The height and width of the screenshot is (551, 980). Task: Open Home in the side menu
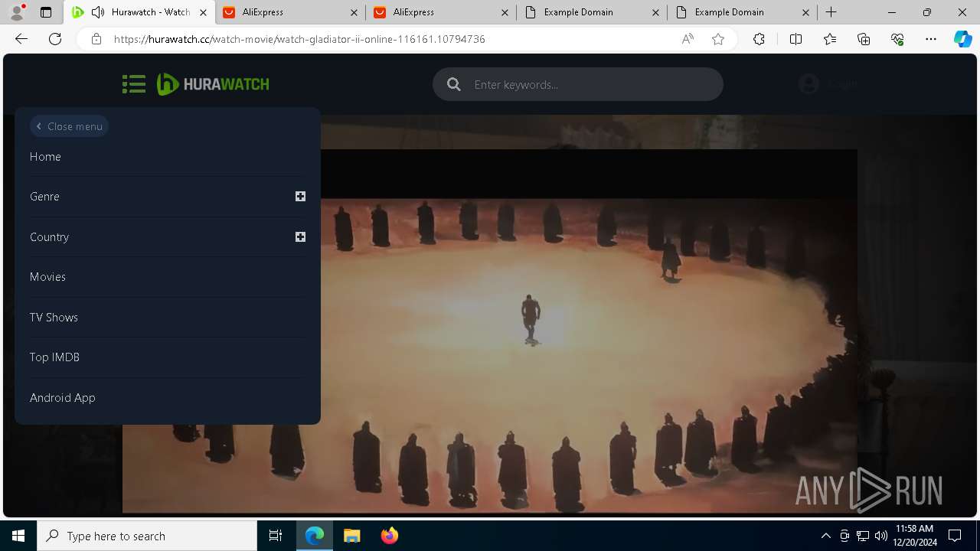(45, 157)
